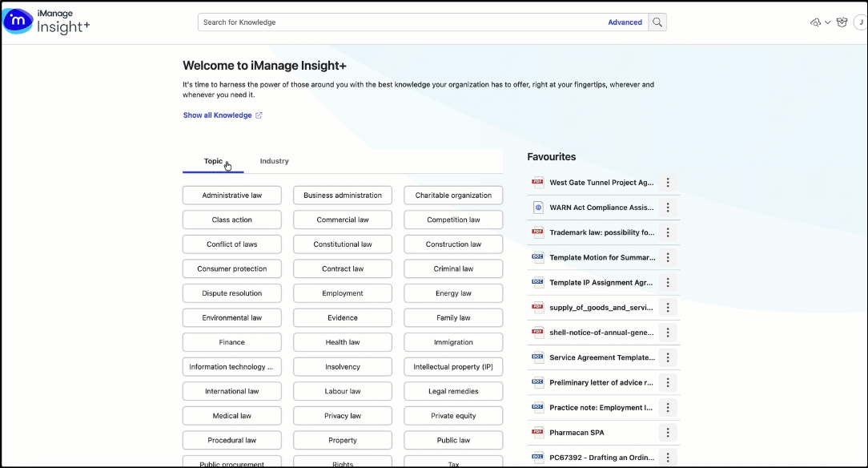Viewport: 868px width, 468px height.
Task: Open the Show all Knowledge link
Action: 217,115
